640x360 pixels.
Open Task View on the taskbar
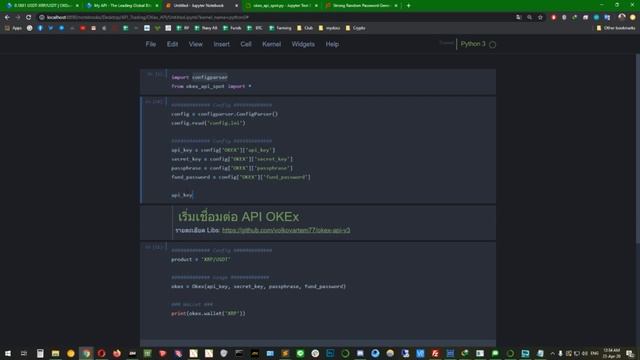pyautogui.click(x=24, y=353)
